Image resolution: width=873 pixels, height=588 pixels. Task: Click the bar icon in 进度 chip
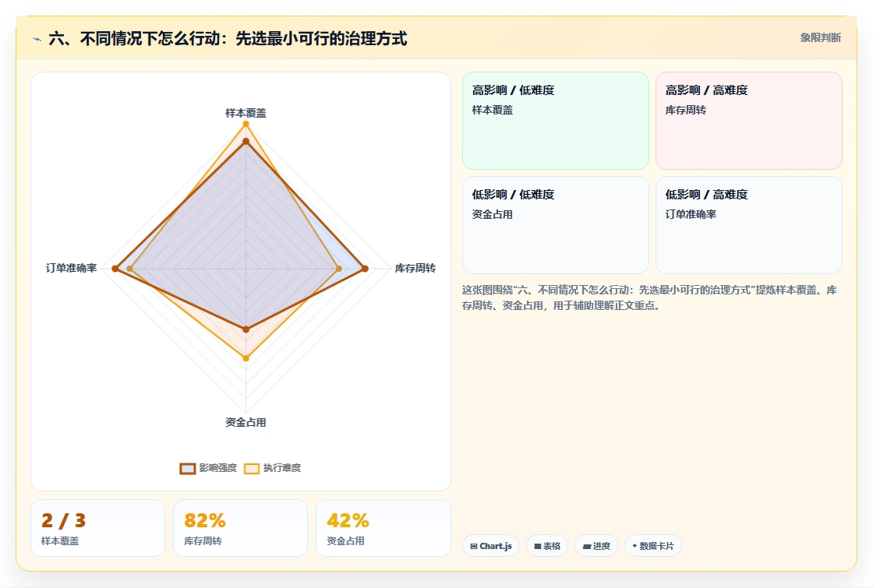click(587, 546)
